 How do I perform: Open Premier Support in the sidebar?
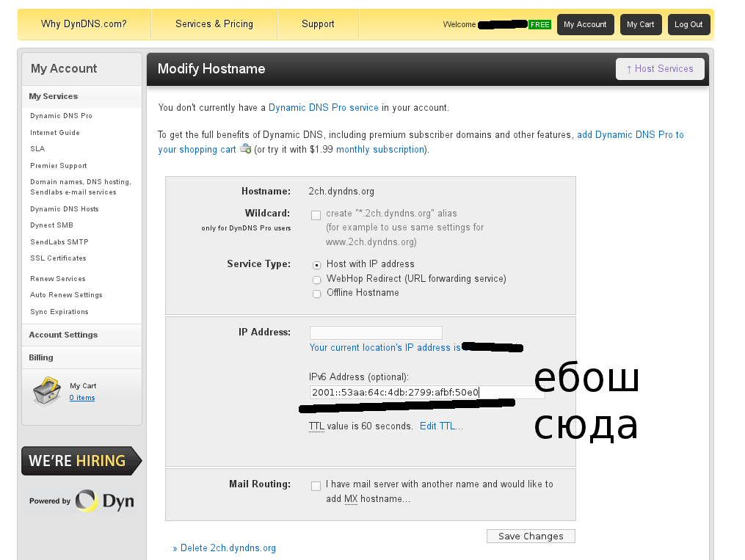click(x=59, y=166)
